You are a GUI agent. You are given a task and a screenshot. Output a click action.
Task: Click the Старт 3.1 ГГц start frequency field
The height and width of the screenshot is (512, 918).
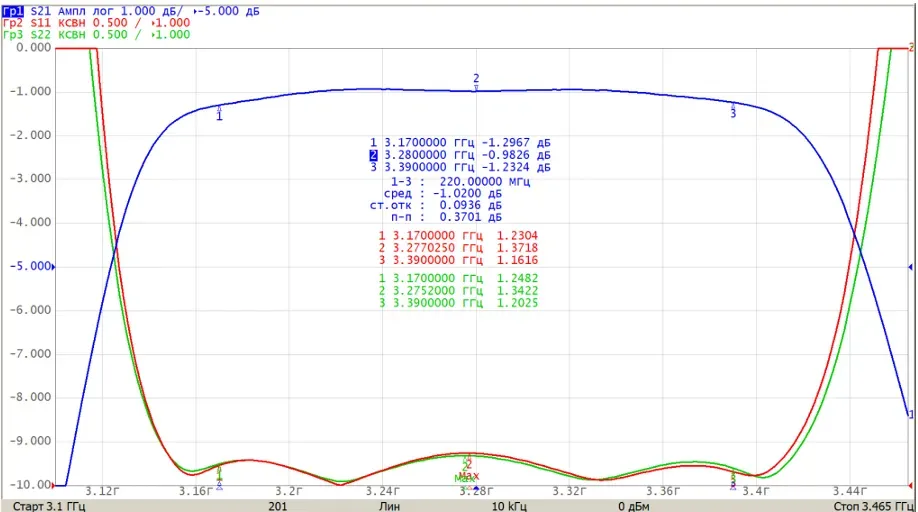[49, 506]
